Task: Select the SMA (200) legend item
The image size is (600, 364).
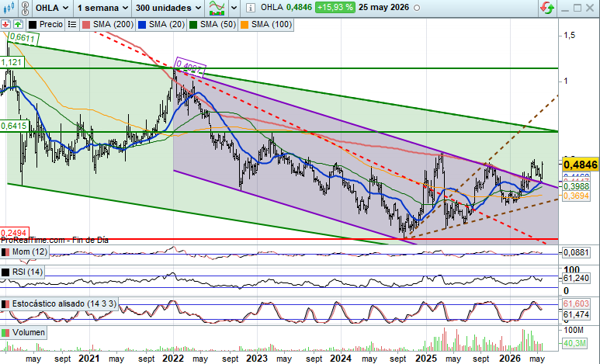Action: pos(108,25)
